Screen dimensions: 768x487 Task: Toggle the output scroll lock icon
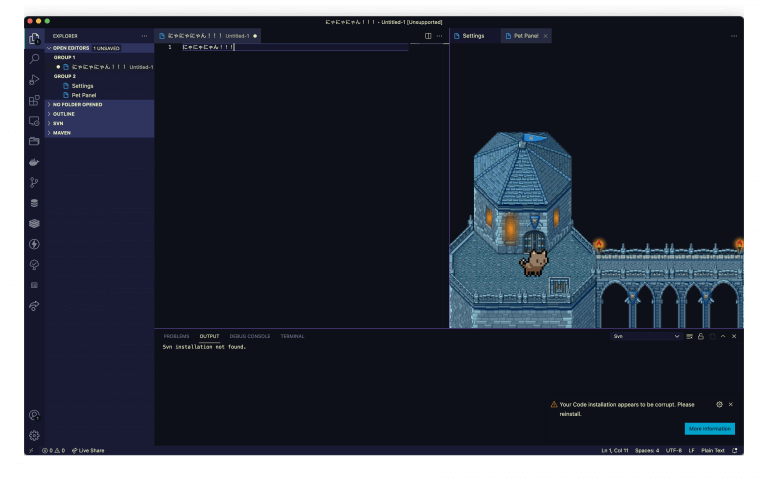(x=701, y=336)
